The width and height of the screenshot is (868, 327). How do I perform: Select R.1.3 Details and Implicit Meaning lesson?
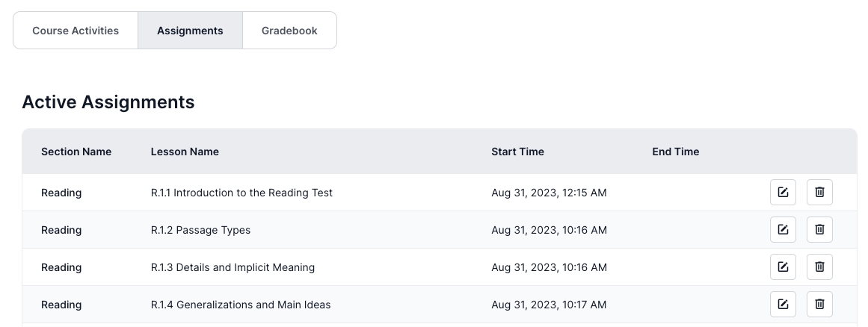click(233, 267)
